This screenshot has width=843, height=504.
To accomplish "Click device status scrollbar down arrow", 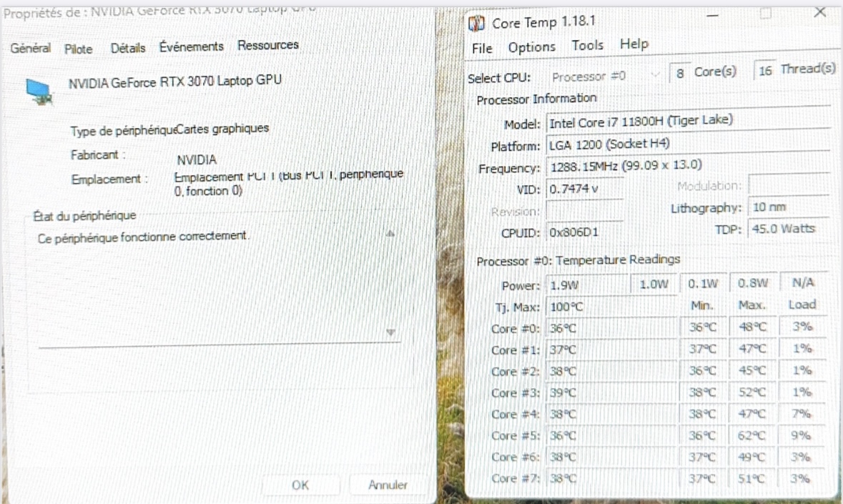I will coord(390,332).
